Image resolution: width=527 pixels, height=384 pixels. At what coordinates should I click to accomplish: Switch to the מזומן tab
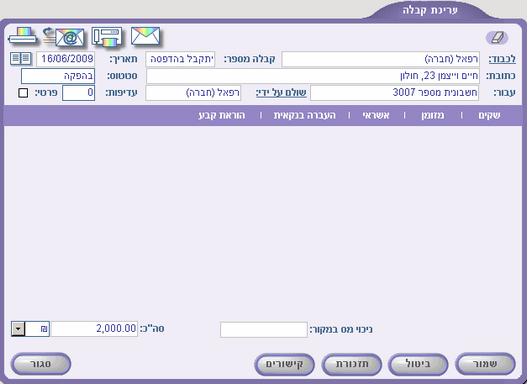point(433,115)
